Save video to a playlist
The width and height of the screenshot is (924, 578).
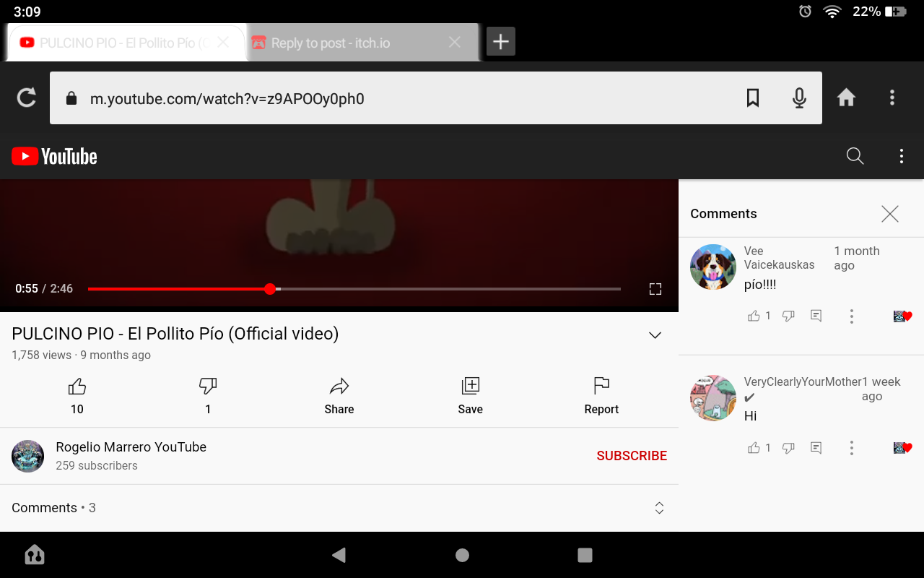(470, 394)
